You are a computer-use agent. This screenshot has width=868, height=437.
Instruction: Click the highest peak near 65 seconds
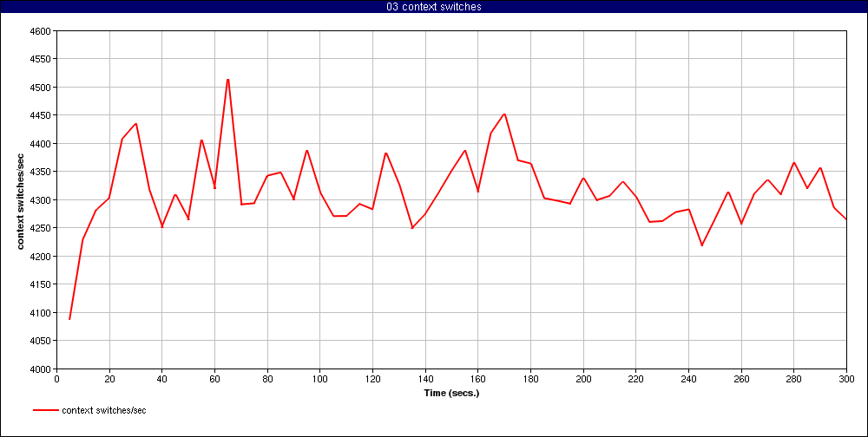(x=227, y=80)
